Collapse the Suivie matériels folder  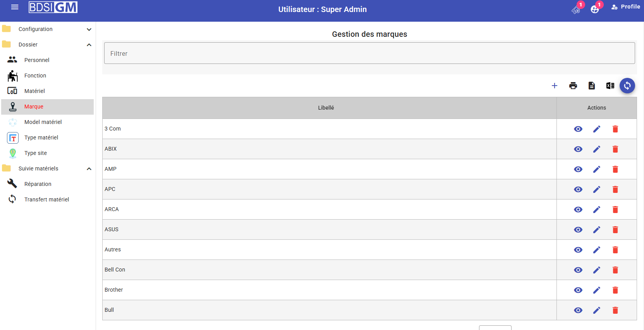(47, 168)
